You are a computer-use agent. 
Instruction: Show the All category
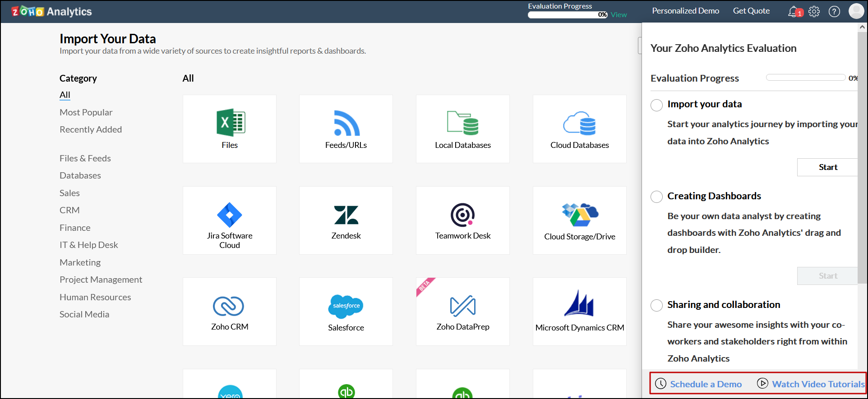point(65,95)
